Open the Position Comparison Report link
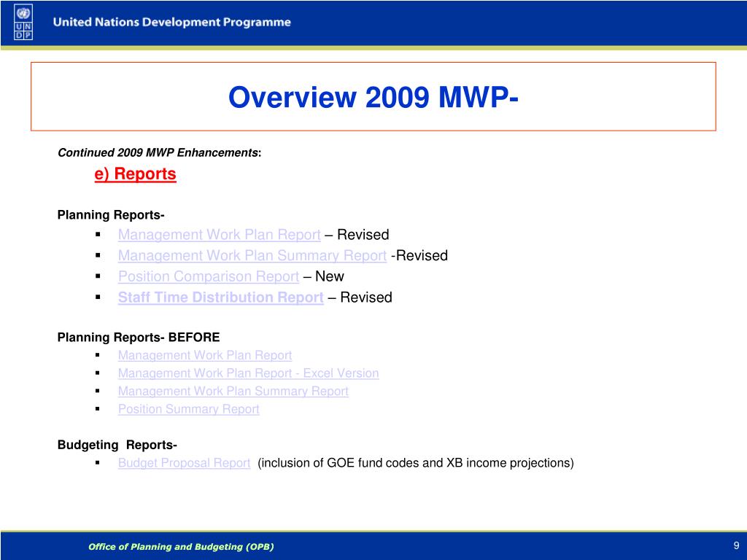 208,276
